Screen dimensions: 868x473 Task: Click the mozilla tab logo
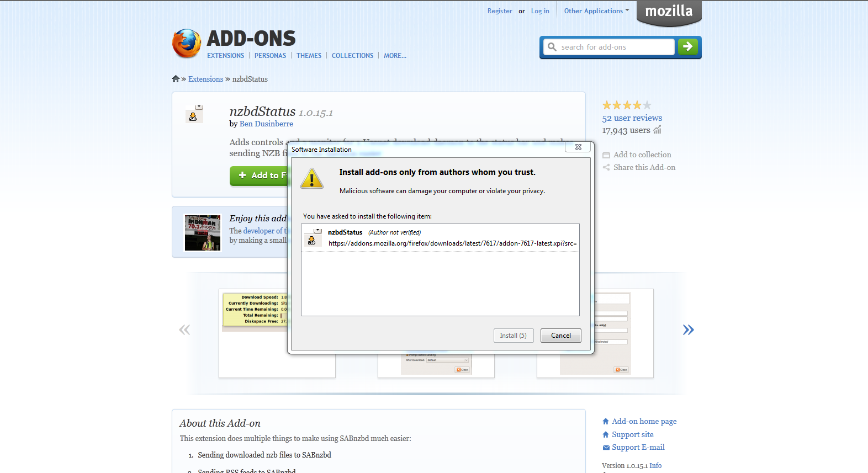(669, 12)
